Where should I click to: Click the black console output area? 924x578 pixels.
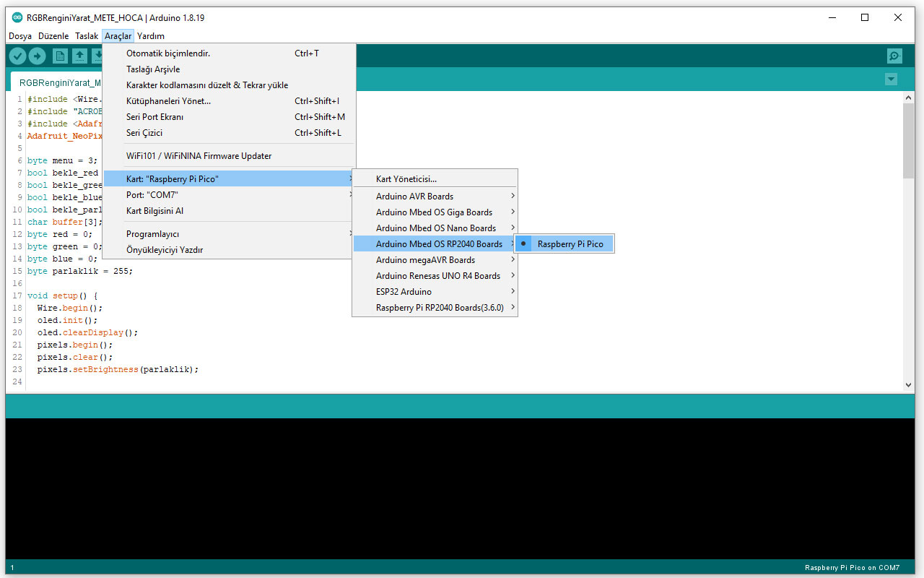click(x=460, y=488)
